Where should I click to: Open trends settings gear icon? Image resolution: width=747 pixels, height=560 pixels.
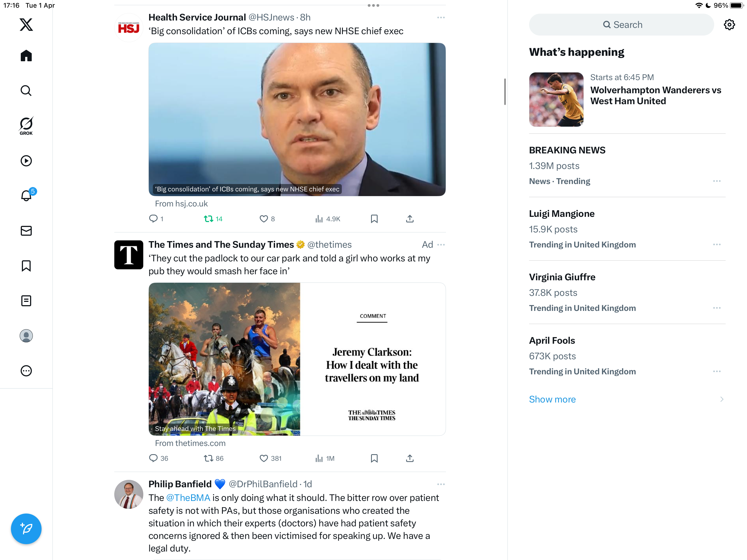pos(729,25)
